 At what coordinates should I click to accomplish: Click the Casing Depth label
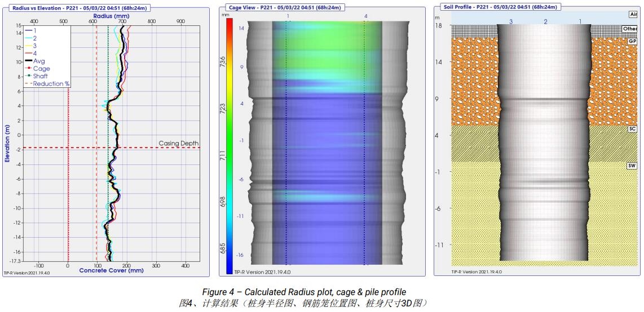178,143
